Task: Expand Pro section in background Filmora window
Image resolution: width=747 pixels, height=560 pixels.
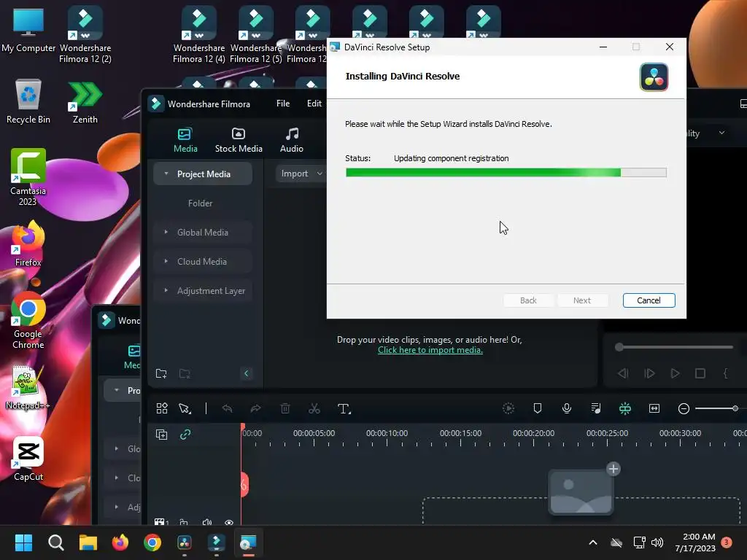Action: (117, 390)
